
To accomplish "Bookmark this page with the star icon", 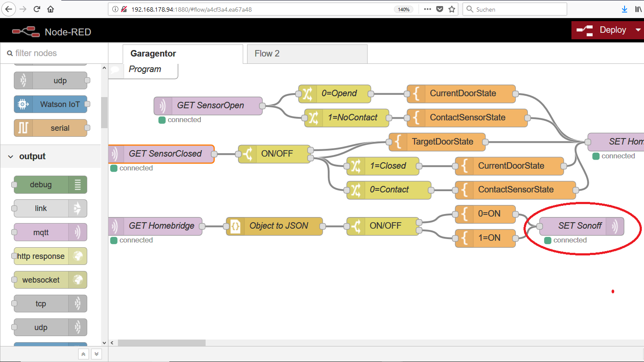I will click(452, 9).
